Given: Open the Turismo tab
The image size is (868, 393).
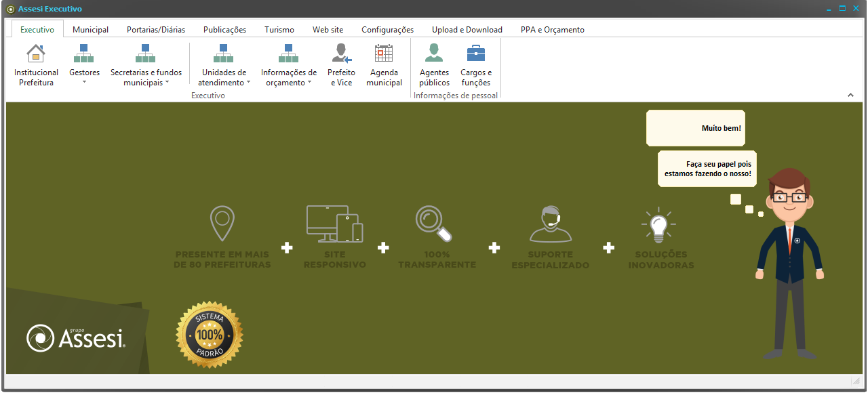Looking at the screenshot, I should point(279,30).
